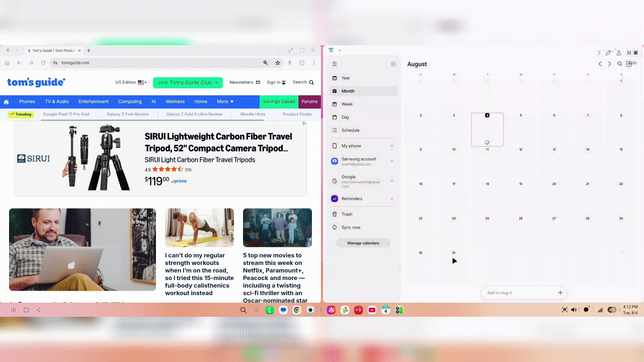Expand My phone calendars list
Image resolution: width=644 pixels, height=362 pixels.
tap(392, 146)
